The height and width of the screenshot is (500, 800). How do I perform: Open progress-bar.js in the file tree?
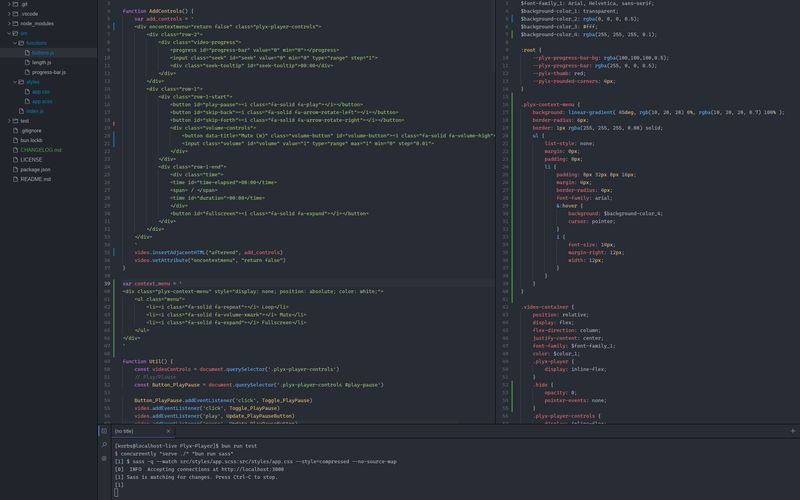(x=49, y=72)
